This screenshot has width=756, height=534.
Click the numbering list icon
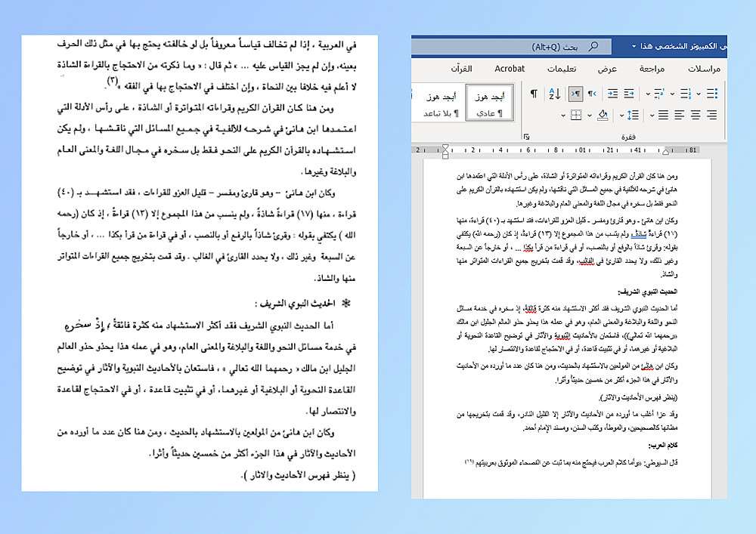pyautogui.click(x=686, y=94)
